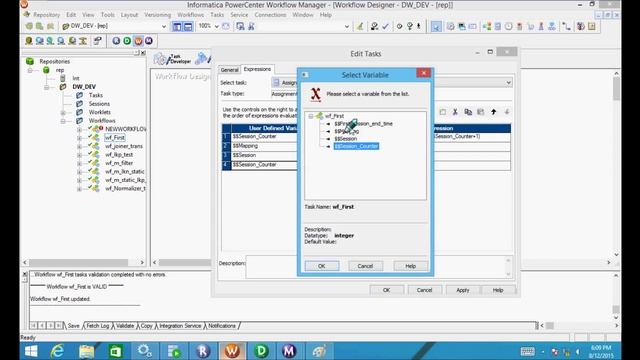Click the move-down arrow in Expressions toolbar
This screenshot has width=640, height=360.
click(x=507, y=112)
